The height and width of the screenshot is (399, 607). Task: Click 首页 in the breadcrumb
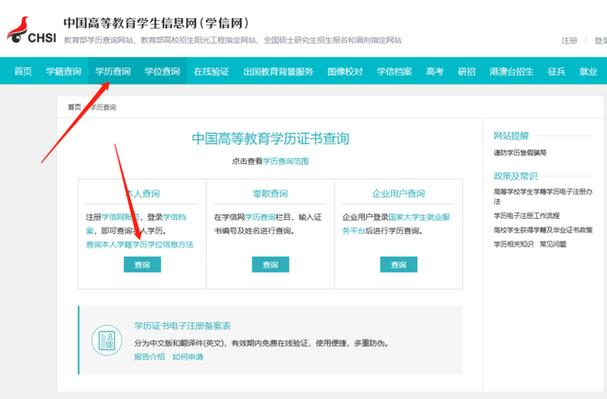[74, 107]
